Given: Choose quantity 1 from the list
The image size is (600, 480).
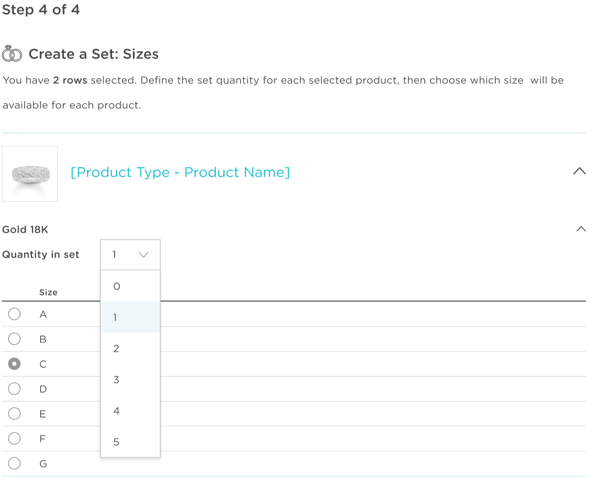Looking at the screenshot, I should pyautogui.click(x=130, y=317).
